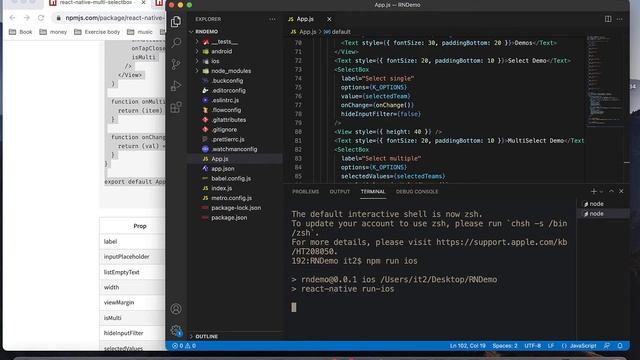This screenshot has height=360, width=640.
Task: Open the music bookmark folder in browser
Action: 140,32
